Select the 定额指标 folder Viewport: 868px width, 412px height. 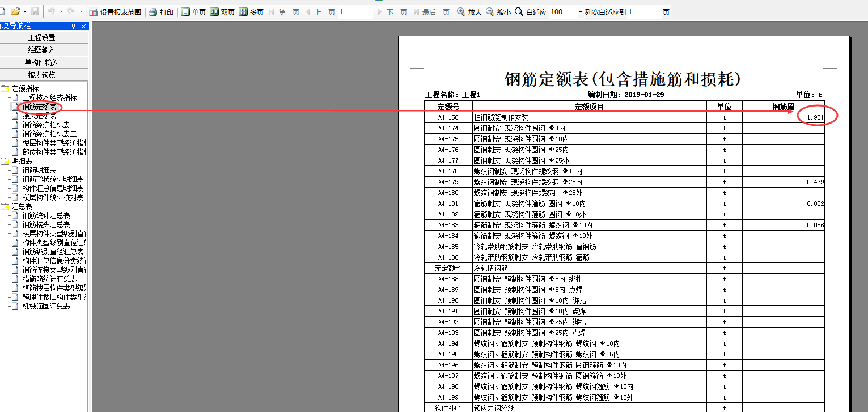[25, 88]
